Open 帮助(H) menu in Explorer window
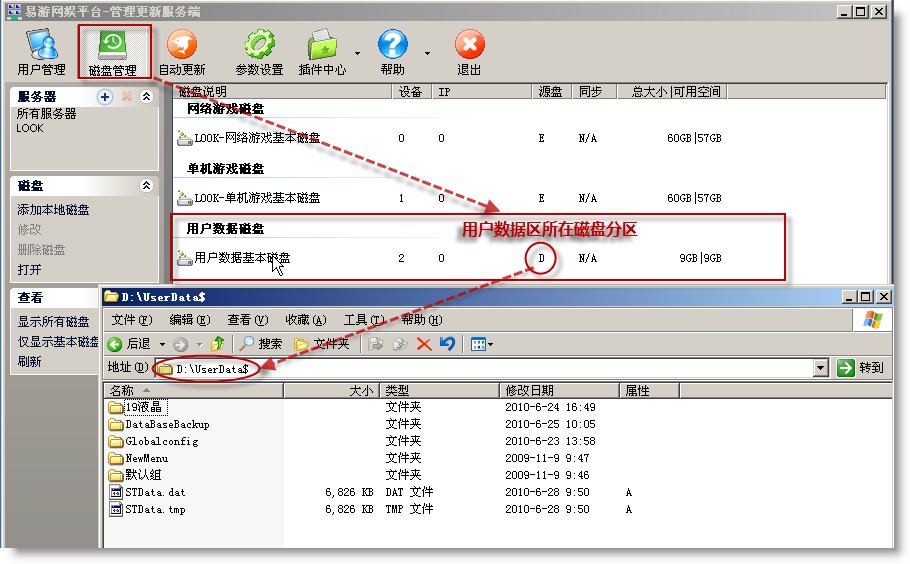This screenshot has width=910, height=564. coord(422,320)
